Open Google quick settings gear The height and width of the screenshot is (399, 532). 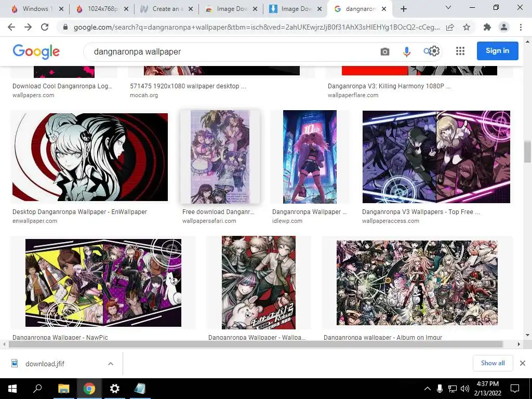(434, 51)
